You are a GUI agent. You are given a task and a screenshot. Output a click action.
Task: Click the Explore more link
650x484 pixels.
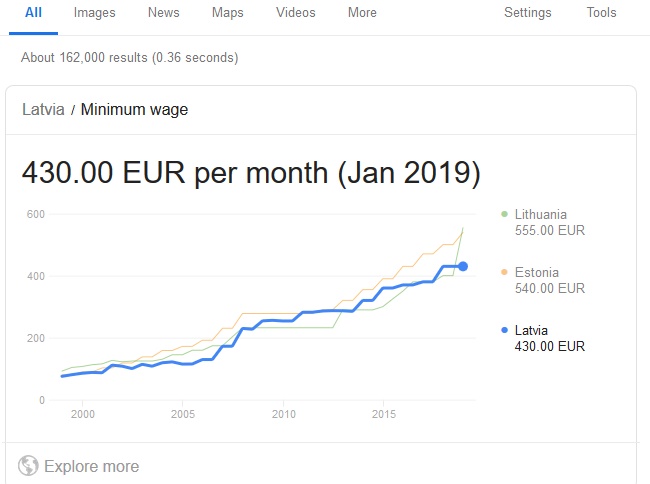(x=92, y=466)
